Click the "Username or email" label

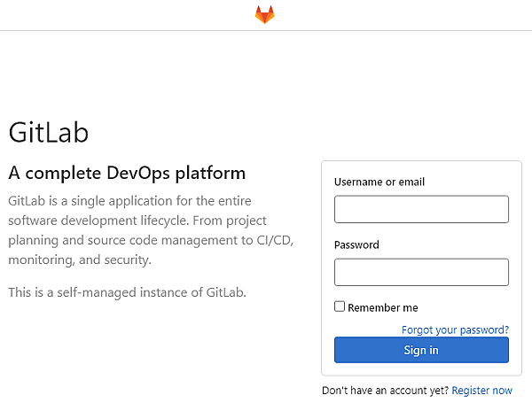(379, 182)
